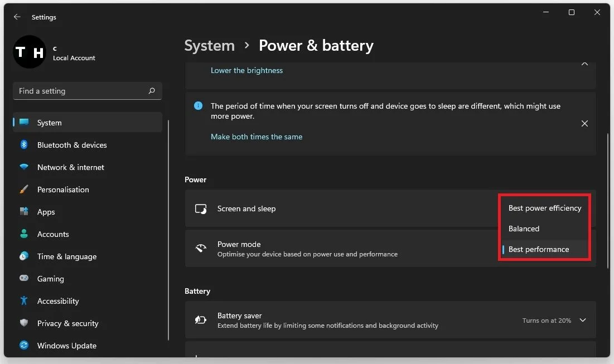614x364 pixels.
Task: Open Privacy & security settings
Action: [88, 323]
